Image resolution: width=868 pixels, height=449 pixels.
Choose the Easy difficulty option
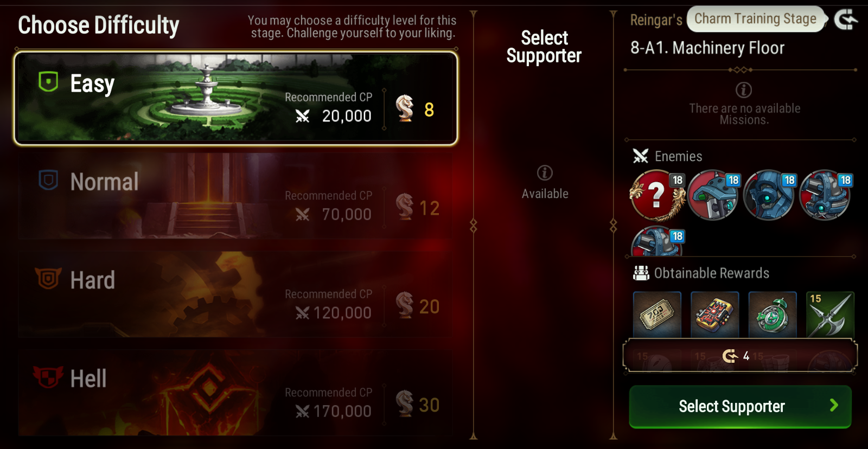pyautogui.click(x=236, y=98)
